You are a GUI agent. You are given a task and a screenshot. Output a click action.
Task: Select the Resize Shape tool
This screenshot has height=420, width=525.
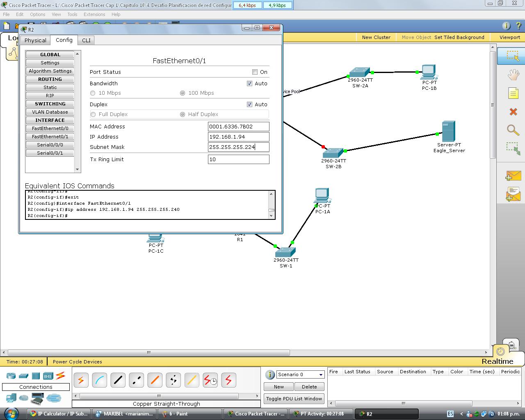(513, 148)
